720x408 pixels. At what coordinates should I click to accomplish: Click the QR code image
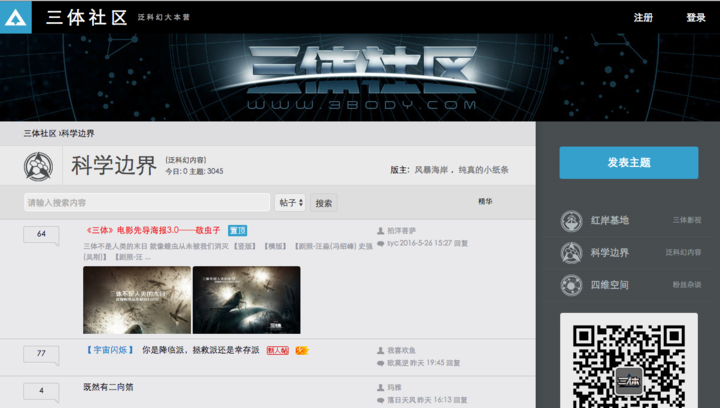pyautogui.click(x=629, y=366)
